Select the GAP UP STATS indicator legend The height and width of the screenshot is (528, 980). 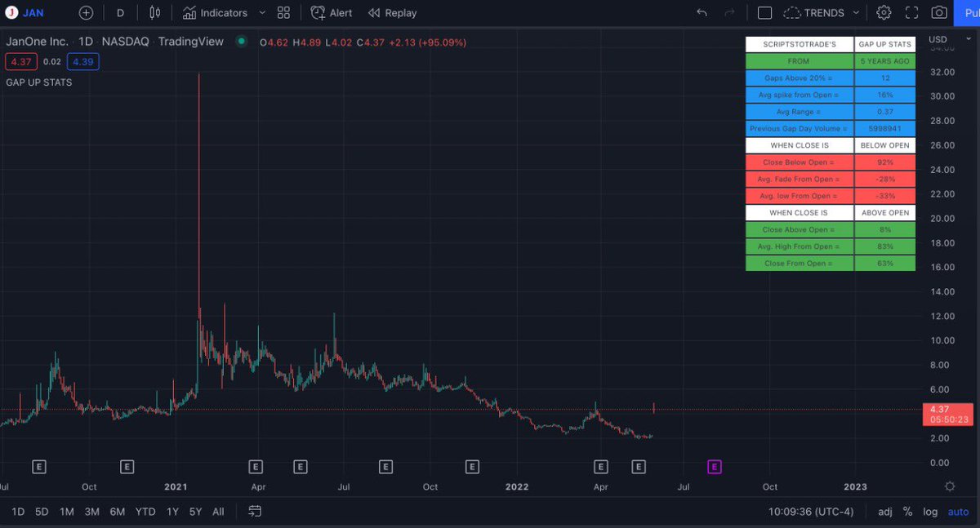coord(39,82)
